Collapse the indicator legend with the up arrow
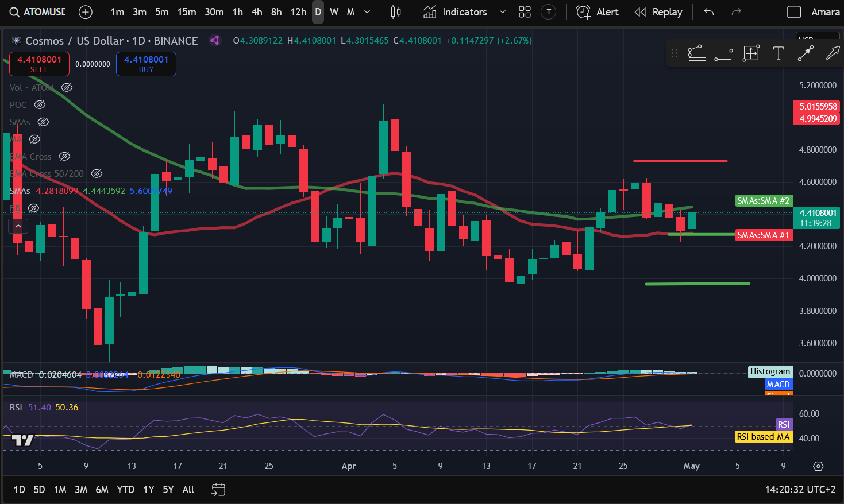 pyautogui.click(x=18, y=226)
